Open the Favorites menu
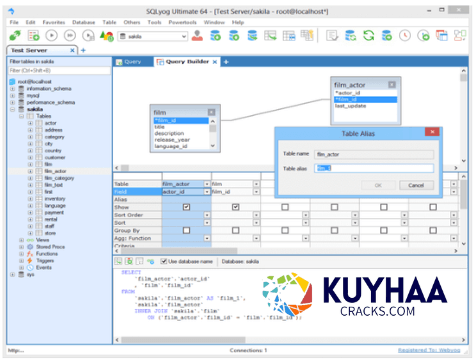Viewport: 474px width, 360px height. 54,22
